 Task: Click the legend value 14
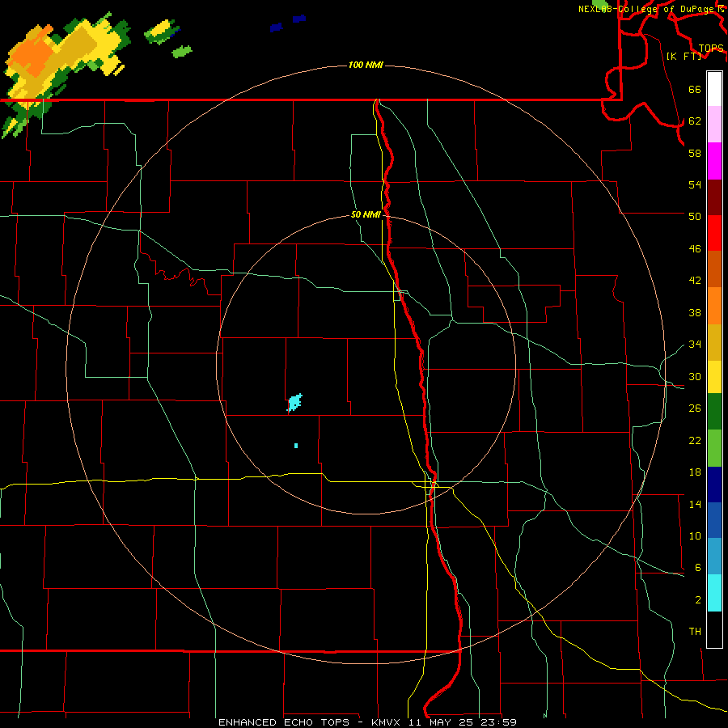pyautogui.click(x=695, y=504)
